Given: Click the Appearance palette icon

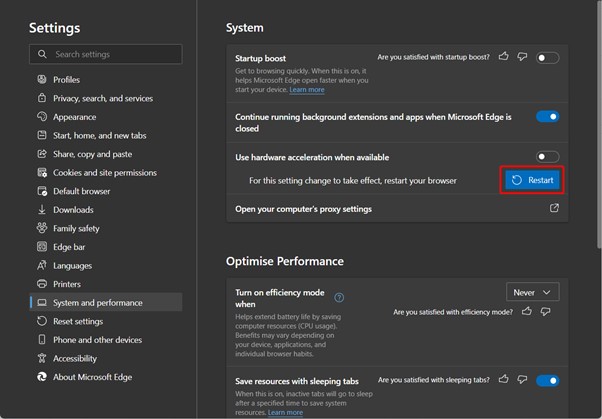Looking at the screenshot, I should click(42, 116).
